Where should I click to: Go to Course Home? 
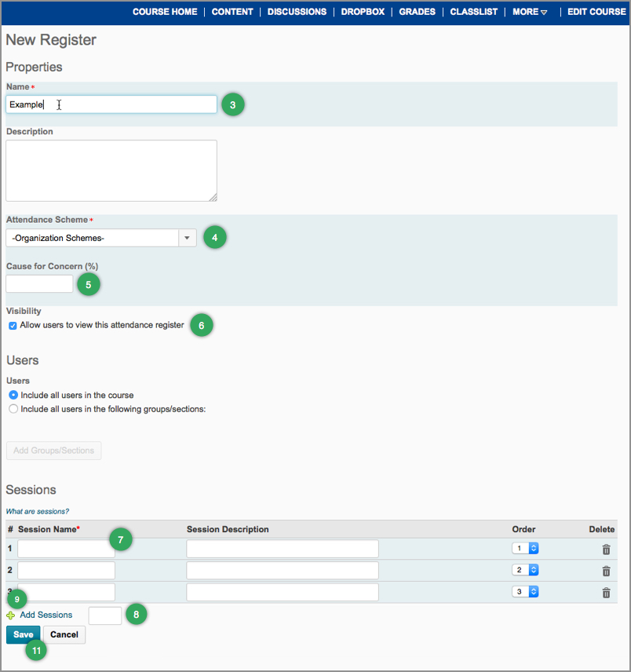point(165,12)
